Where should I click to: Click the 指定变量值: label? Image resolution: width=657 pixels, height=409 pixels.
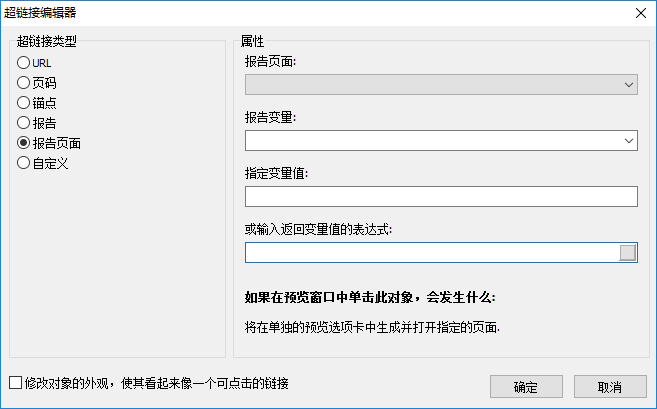276,173
